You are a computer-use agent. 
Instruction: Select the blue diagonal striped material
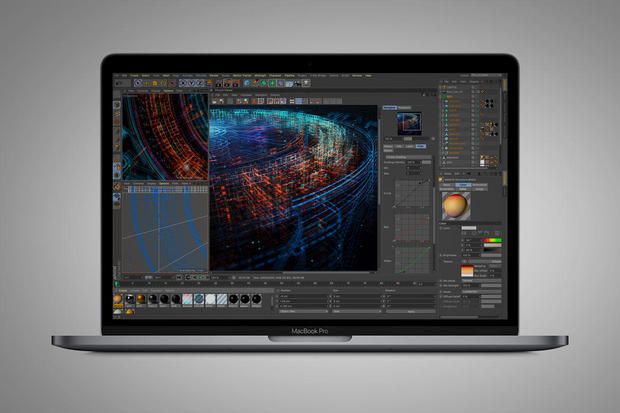pyautogui.click(x=222, y=299)
